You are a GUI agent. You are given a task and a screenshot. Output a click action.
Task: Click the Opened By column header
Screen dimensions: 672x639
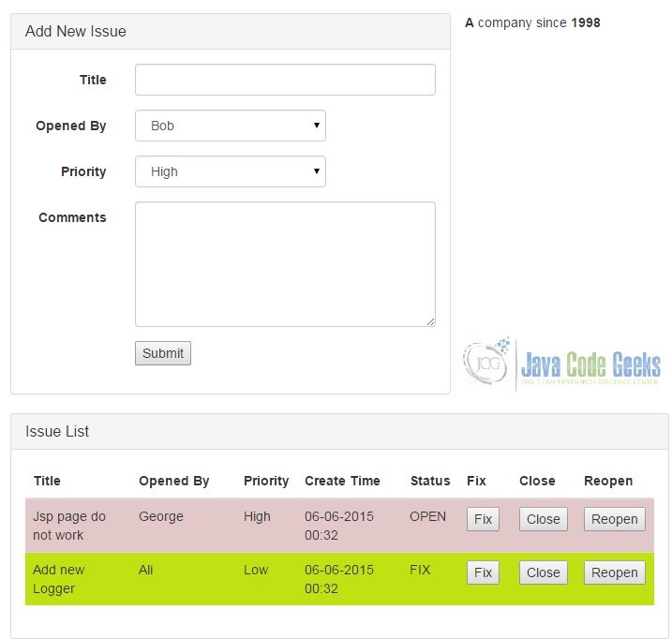174,482
